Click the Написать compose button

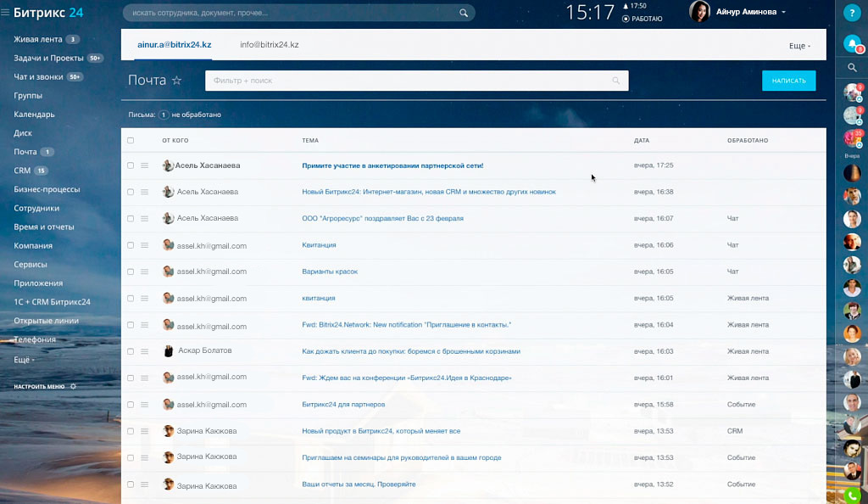[788, 81]
